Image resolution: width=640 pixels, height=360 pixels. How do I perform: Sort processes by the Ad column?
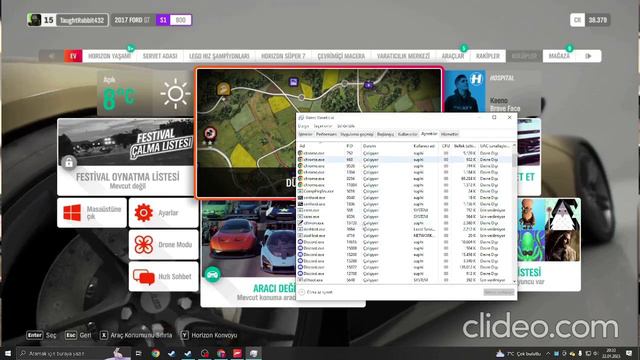tap(321, 146)
